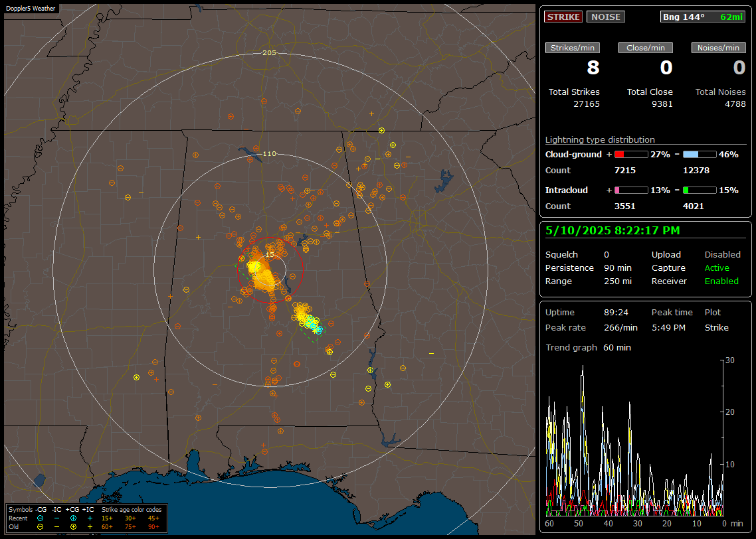Click the Upload status Disabled
756x539 pixels.
722,255
